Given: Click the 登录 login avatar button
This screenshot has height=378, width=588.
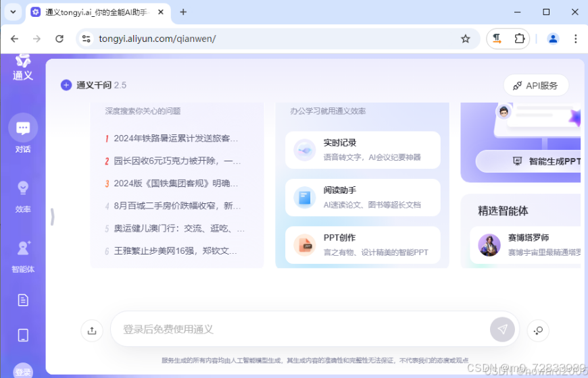Looking at the screenshot, I should (x=23, y=371).
